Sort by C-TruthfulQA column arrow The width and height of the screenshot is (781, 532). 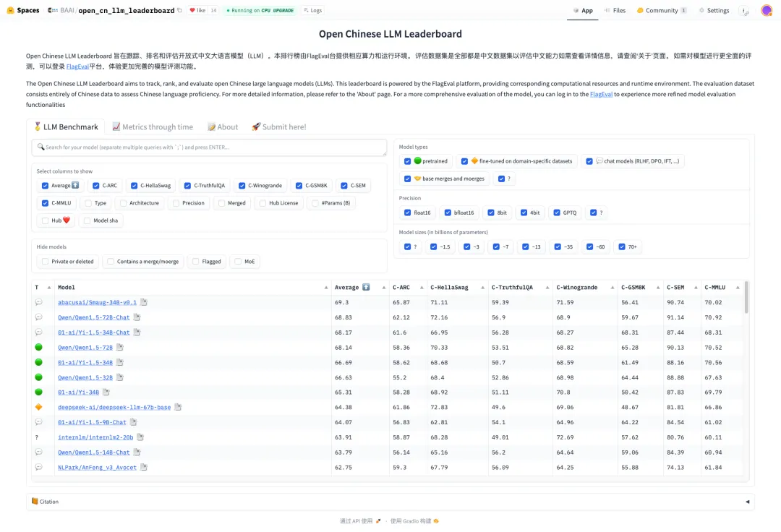click(x=547, y=288)
